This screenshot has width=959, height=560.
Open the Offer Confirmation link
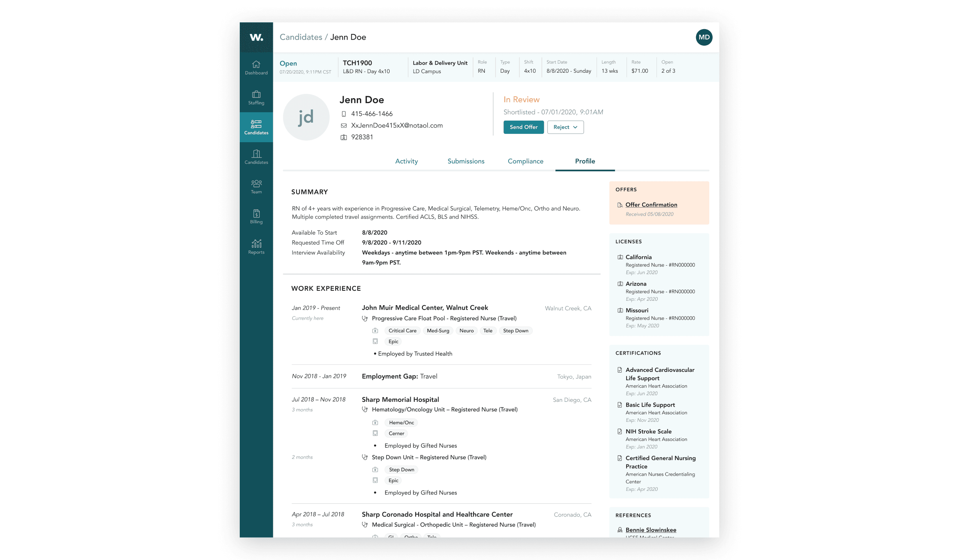coord(651,205)
